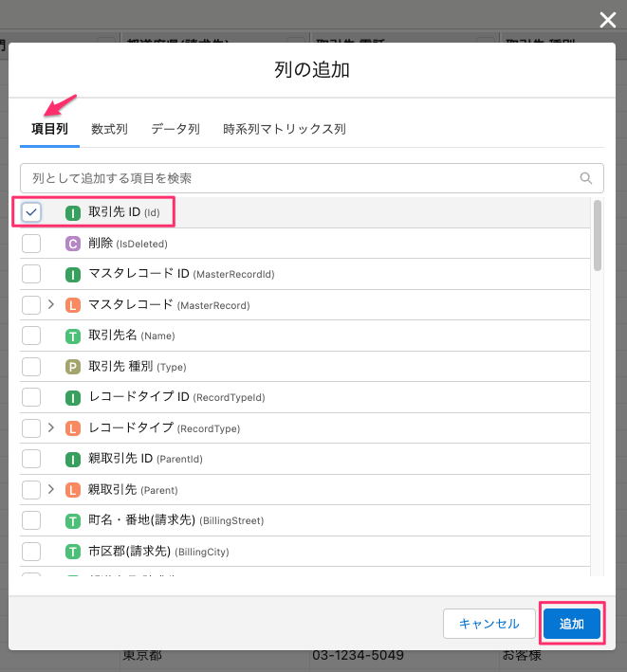Expand the 親取引先 (Parent) chevron
The width and height of the screenshot is (627, 672).
[x=51, y=489]
